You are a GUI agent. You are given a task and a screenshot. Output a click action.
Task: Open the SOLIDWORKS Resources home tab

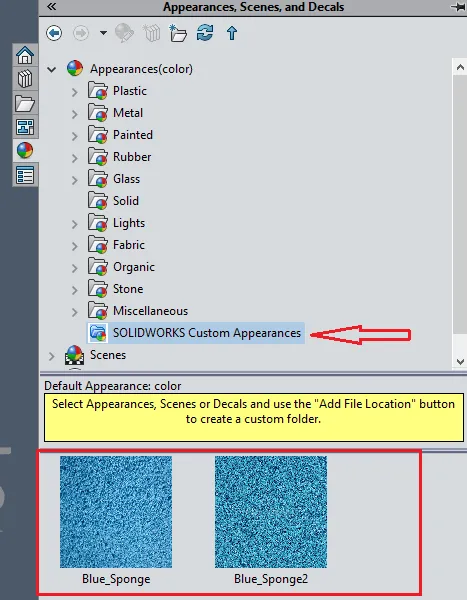pyautogui.click(x=25, y=55)
